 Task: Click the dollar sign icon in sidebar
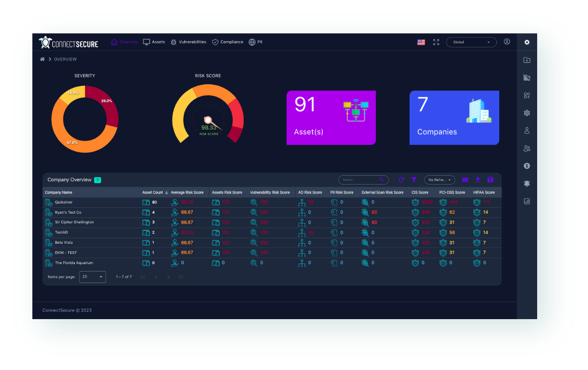[x=527, y=166]
